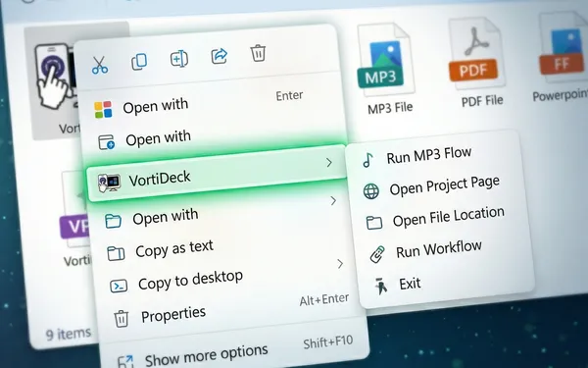Expand the VortiDeck submenu chevron

[x=329, y=163]
